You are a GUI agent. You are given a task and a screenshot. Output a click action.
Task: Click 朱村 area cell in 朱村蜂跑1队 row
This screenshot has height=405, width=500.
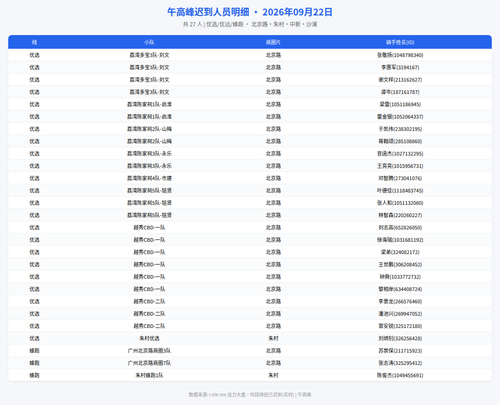click(x=273, y=376)
